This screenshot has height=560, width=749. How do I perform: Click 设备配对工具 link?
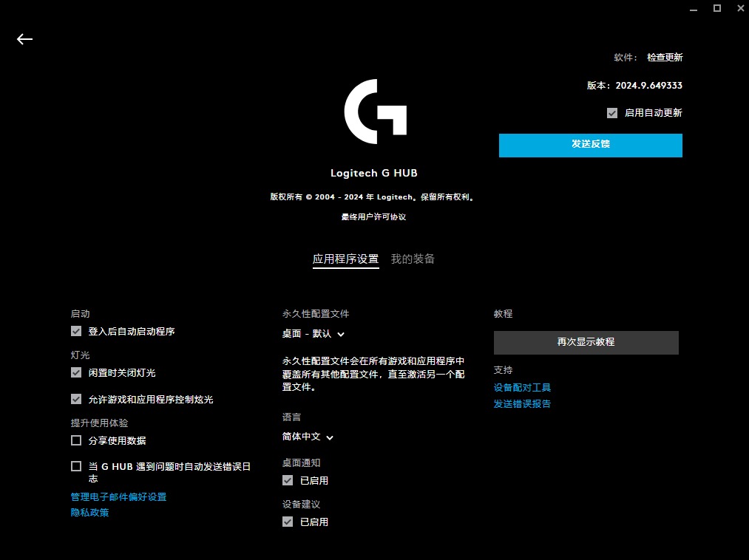coord(523,386)
